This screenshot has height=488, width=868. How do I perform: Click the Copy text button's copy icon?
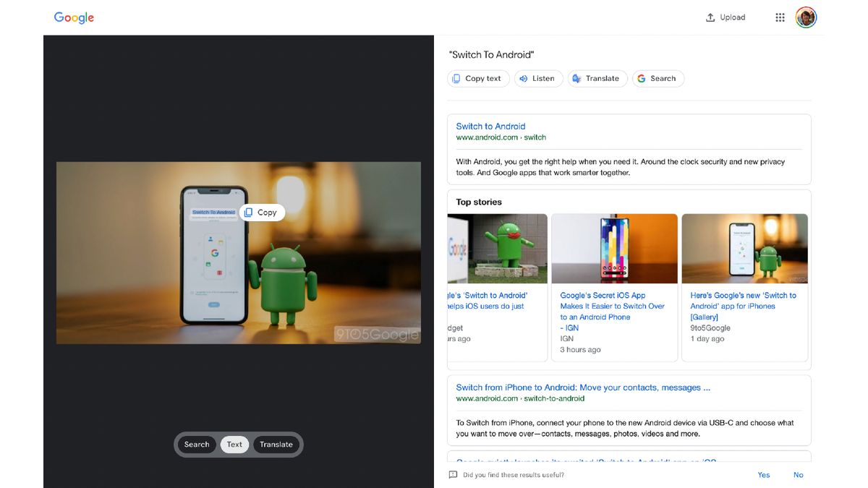(456, 78)
